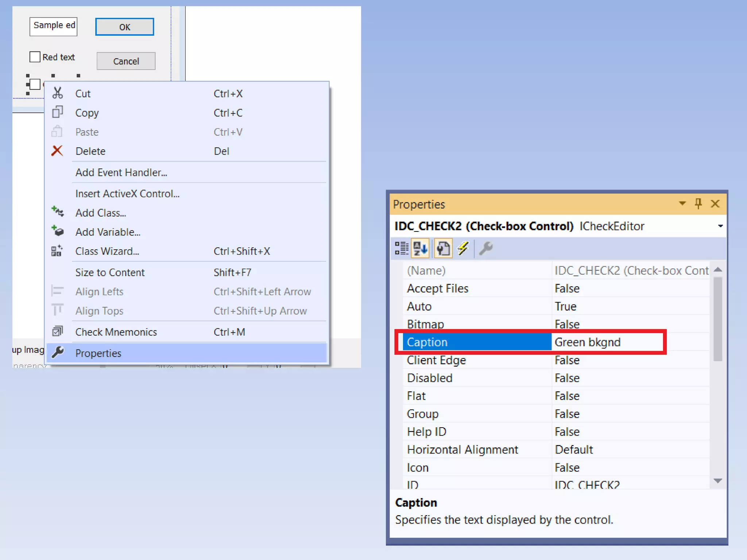
Task: Click the lightning bolt Control Events icon
Action: tap(463, 249)
